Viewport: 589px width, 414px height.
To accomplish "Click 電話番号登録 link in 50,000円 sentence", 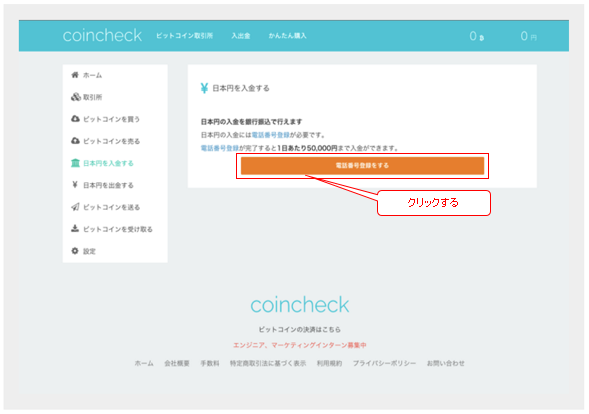I will (x=220, y=148).
